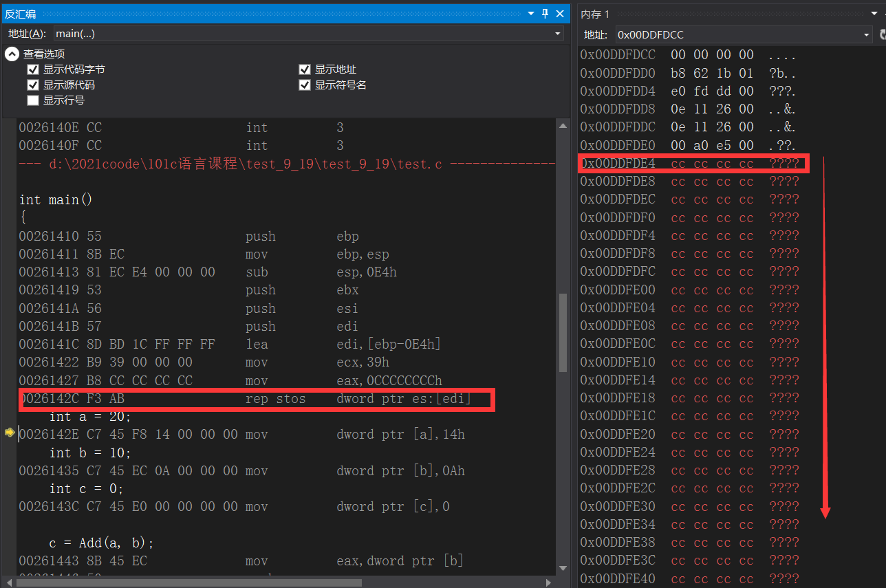Open Disassembly panel window position menu
This screenshot has width=886, height=588.
point(530,13)
